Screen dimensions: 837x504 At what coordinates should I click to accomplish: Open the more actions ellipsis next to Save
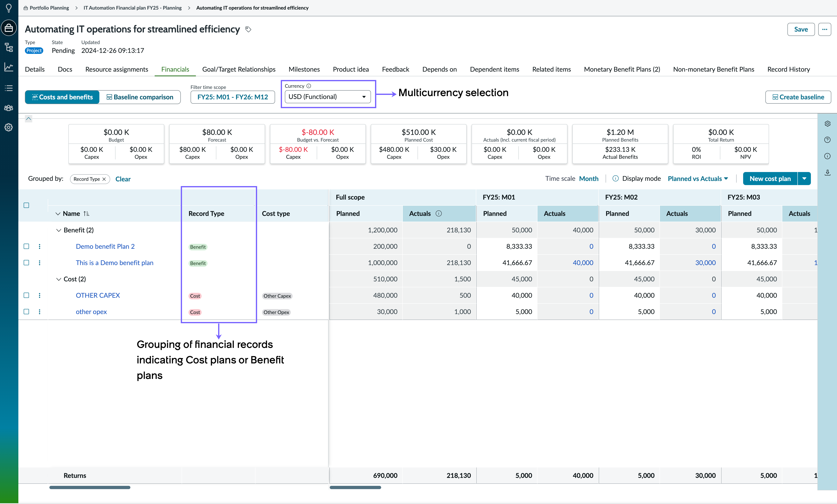click(824, 29)
